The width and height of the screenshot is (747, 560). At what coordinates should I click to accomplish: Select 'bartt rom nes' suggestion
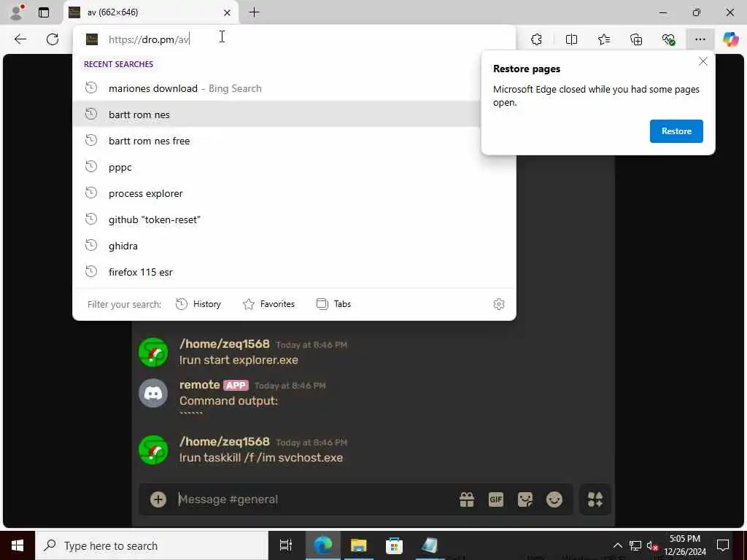click(276, 114)
